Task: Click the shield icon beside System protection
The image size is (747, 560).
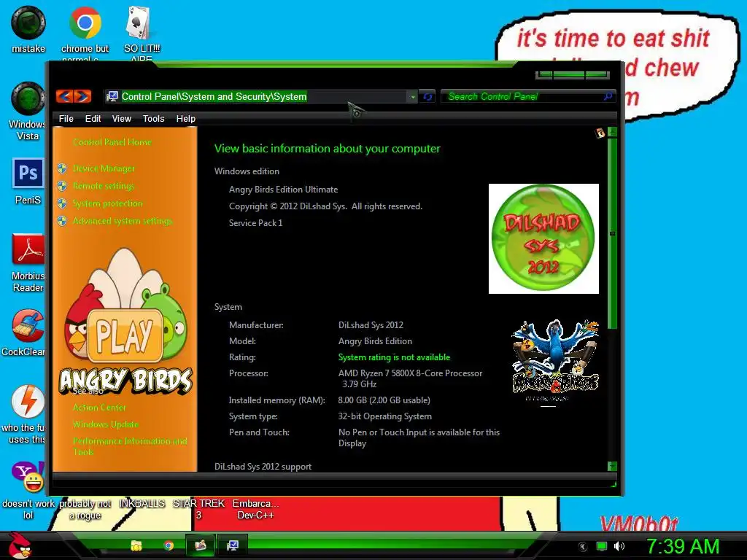Action: (62, 203)
